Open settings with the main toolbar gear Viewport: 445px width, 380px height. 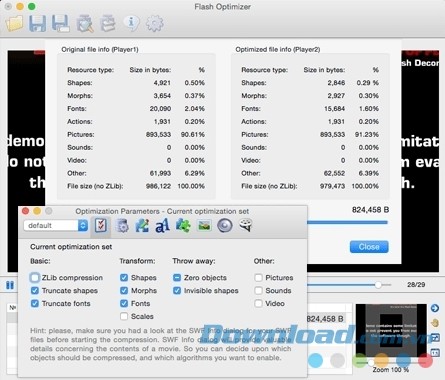[155, 23]
